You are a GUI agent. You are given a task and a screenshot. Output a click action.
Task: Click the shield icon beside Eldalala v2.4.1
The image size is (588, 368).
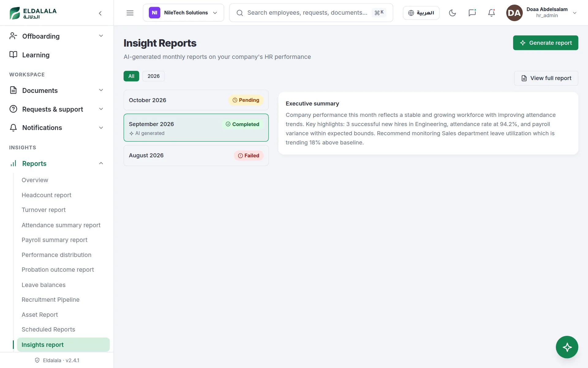(37, 360)
